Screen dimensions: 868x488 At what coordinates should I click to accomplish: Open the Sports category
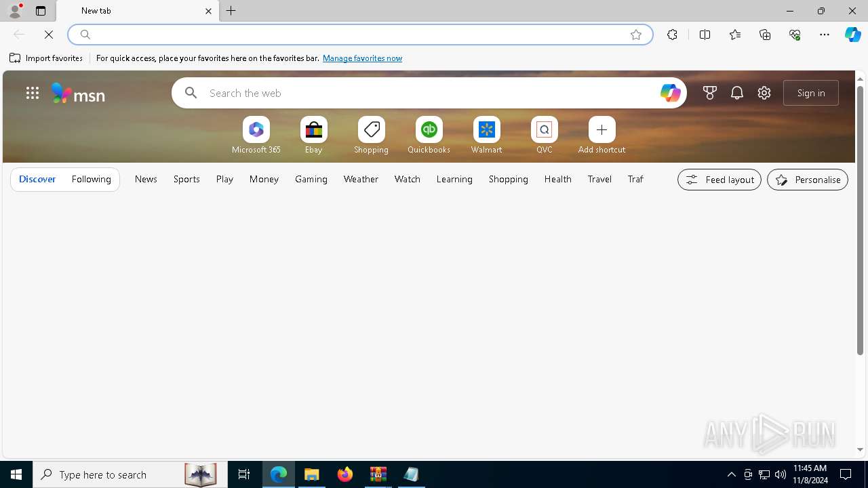pos(186,179)
